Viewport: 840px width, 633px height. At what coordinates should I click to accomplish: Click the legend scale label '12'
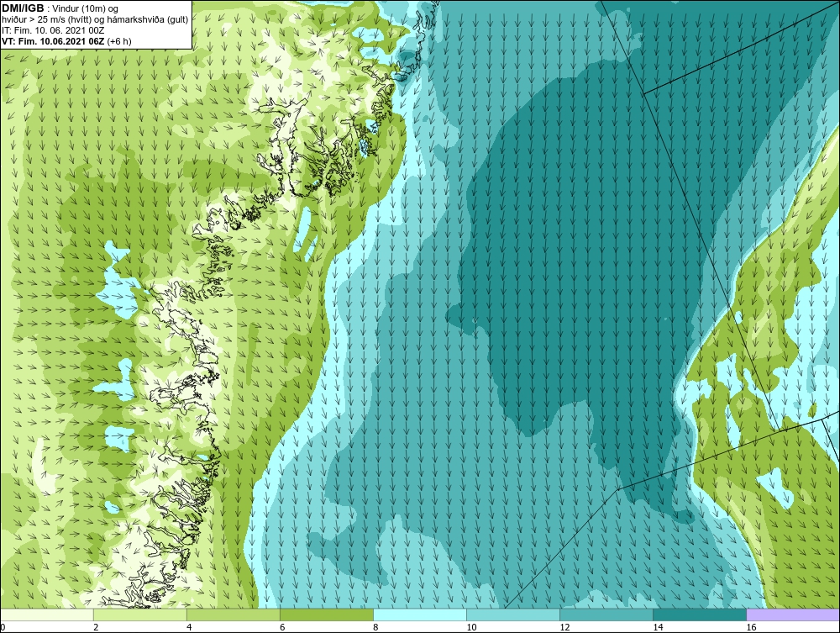pos(564,627)
